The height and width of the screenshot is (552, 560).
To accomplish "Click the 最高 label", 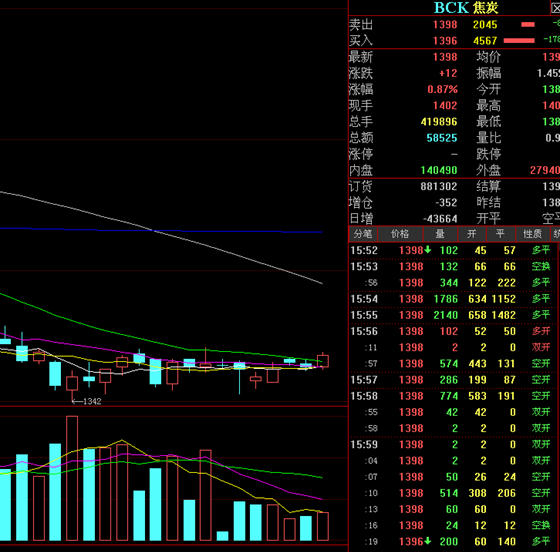I will click(489, 106).
